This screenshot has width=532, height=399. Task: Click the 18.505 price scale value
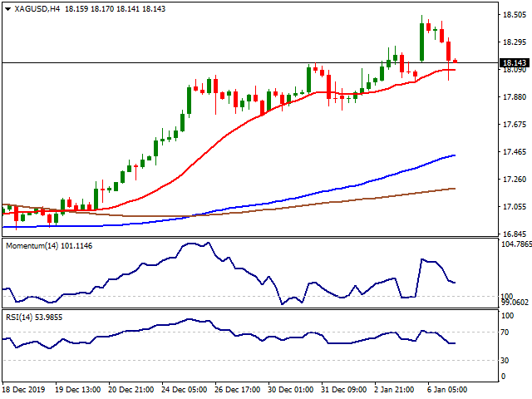coord(515,15)
